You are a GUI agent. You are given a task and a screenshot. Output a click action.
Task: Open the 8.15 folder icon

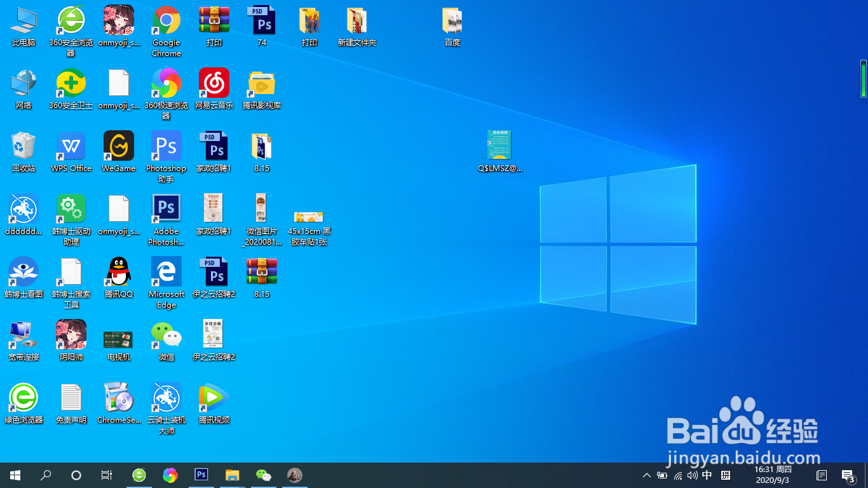click(262, 152)
